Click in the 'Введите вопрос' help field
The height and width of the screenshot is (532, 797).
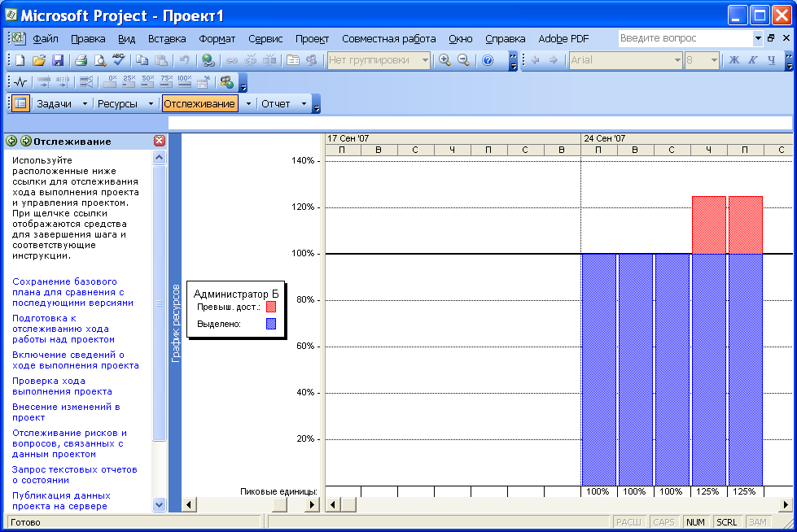tap(685, 38)
